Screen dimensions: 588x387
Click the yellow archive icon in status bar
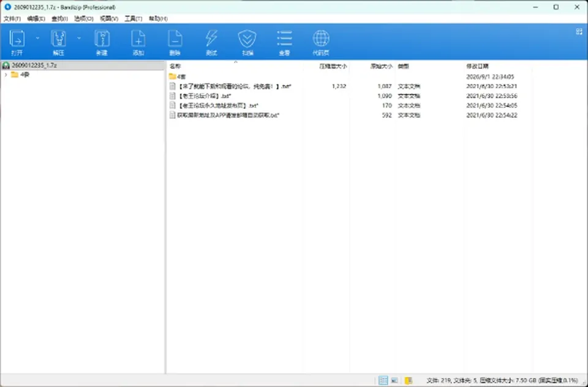[x=409, y=380]
